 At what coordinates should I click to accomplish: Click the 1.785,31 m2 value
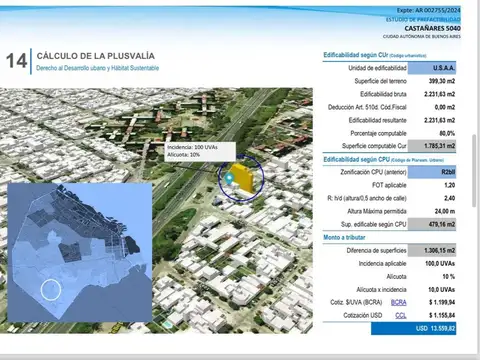(432, 146)
